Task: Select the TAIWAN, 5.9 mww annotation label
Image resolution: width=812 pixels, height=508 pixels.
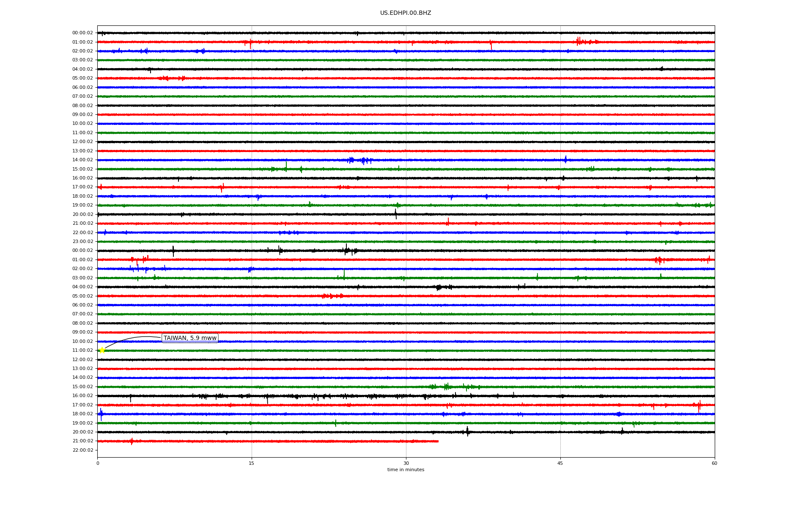Action: pyautogui.click(x=190, y=338)
